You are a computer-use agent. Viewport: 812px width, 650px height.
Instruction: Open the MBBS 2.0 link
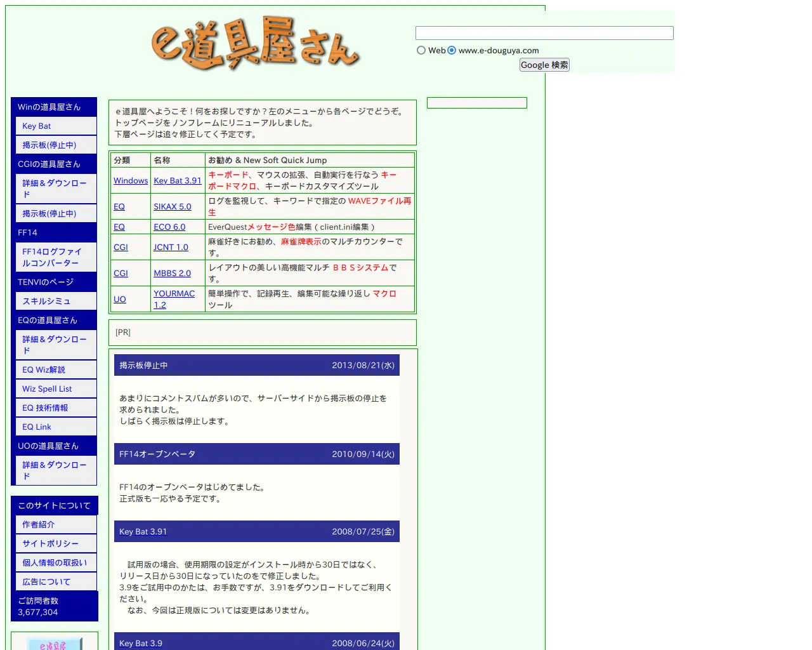[172, 274]
